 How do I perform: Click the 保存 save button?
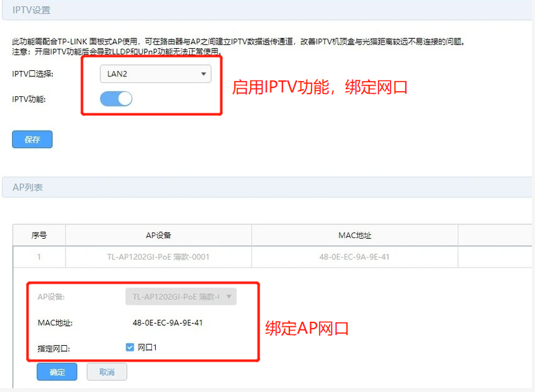[32, 139]
